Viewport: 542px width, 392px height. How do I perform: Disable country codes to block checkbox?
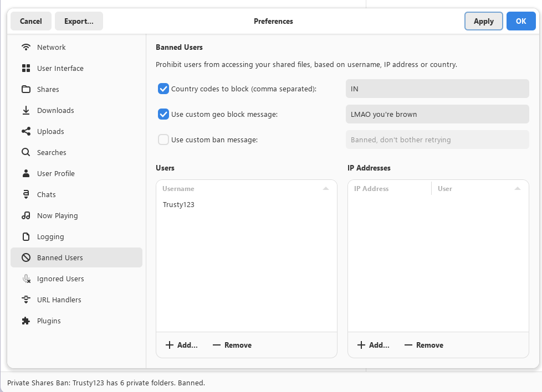(163, 89)
